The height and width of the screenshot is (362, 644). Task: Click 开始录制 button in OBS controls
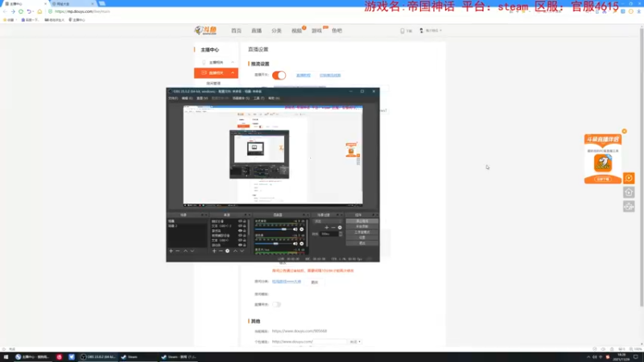click(361, 227)
